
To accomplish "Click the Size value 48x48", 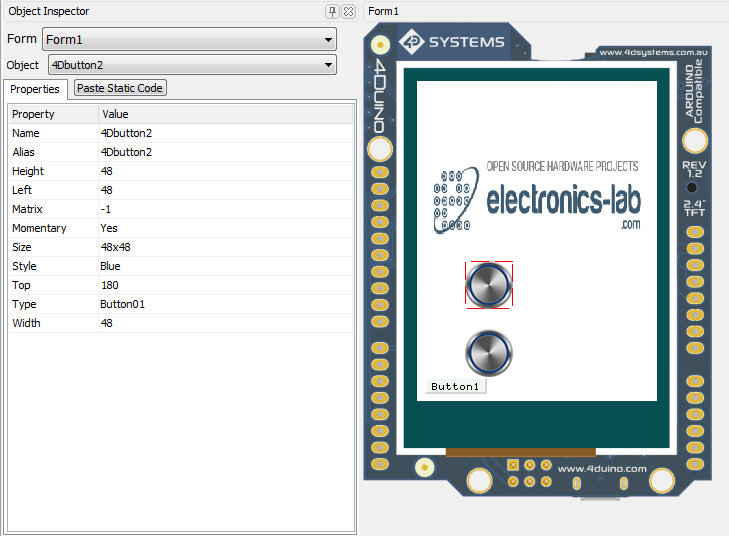I will coord(116,247).
